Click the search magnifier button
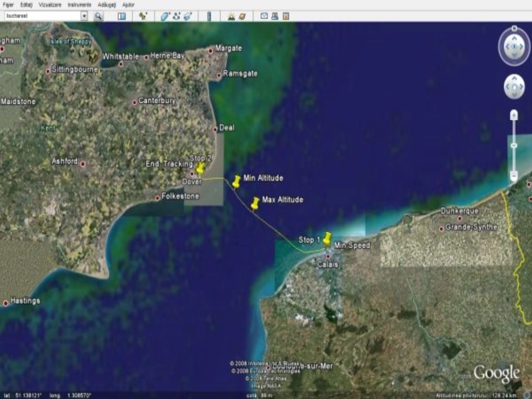This screenshot has height=399, width=532. 98,16
